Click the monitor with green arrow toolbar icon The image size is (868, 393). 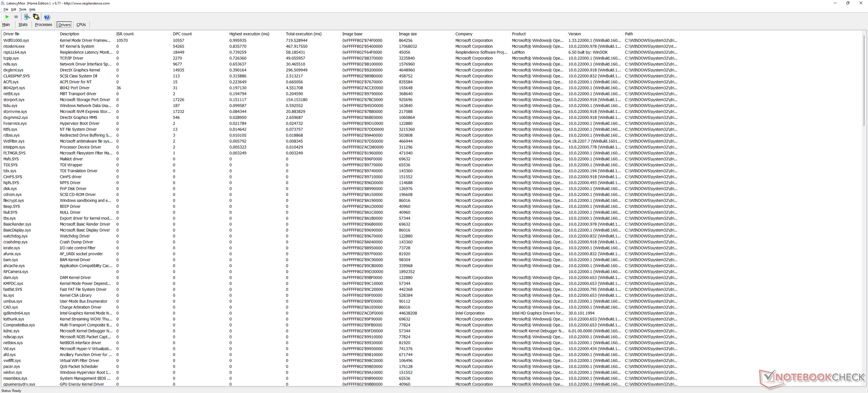pos(27,17)
